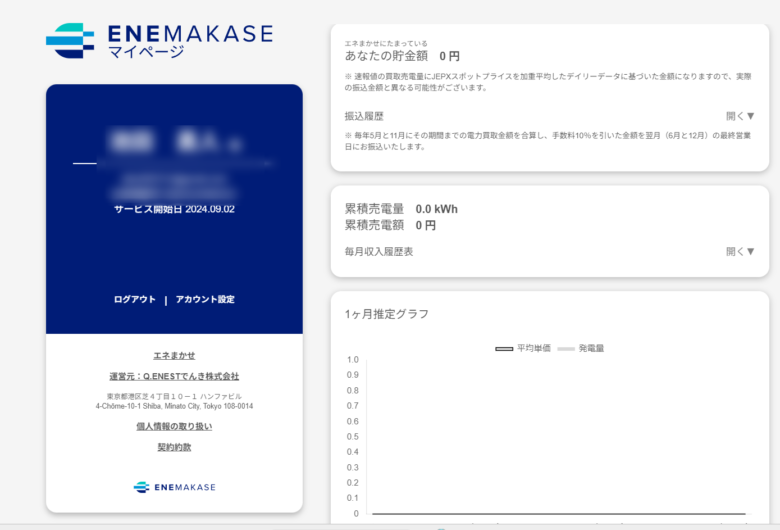Click the ENEMAKASE logo icon at top

point(70,41)
